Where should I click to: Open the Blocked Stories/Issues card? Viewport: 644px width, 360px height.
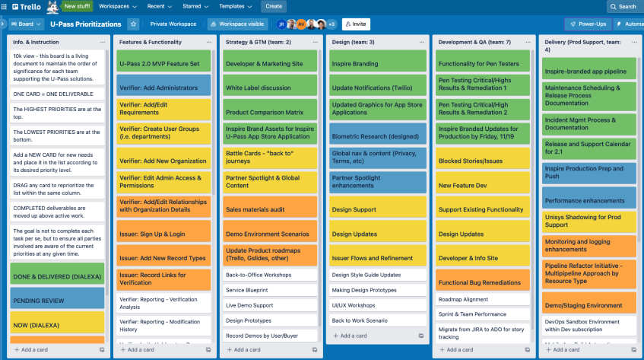tap(483, 158)
